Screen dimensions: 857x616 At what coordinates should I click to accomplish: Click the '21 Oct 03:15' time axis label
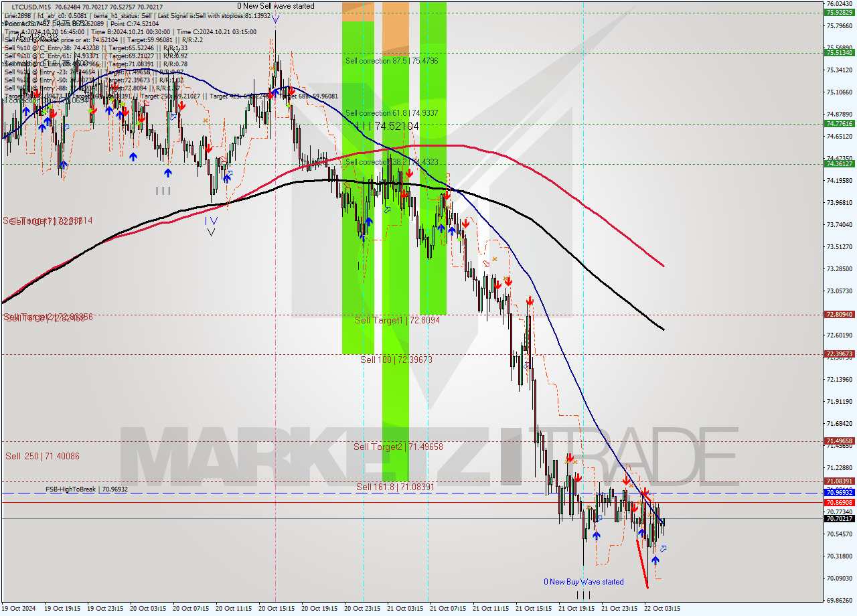click(405, 609)
